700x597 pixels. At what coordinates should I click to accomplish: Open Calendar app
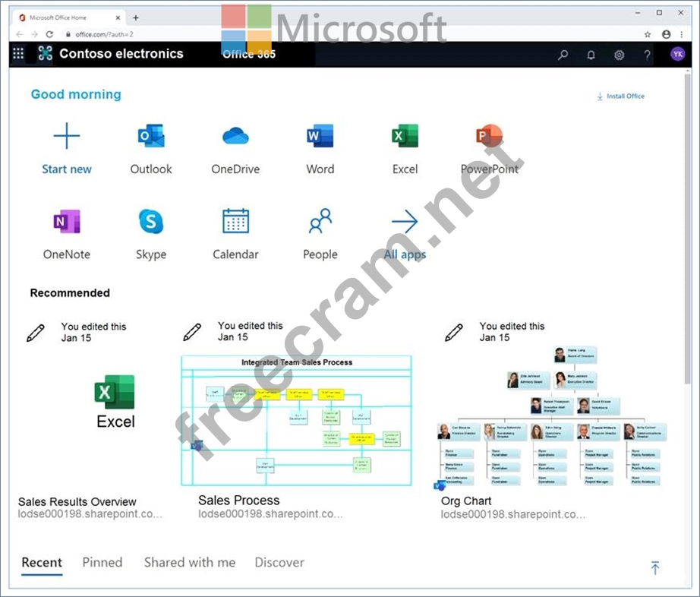pos(235,221)
